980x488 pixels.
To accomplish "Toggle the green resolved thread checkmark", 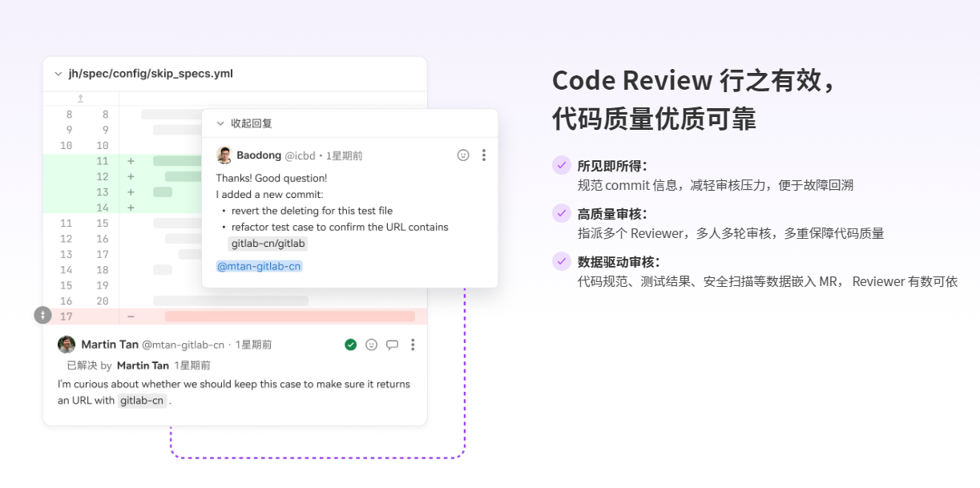I will tap(350, 345).
